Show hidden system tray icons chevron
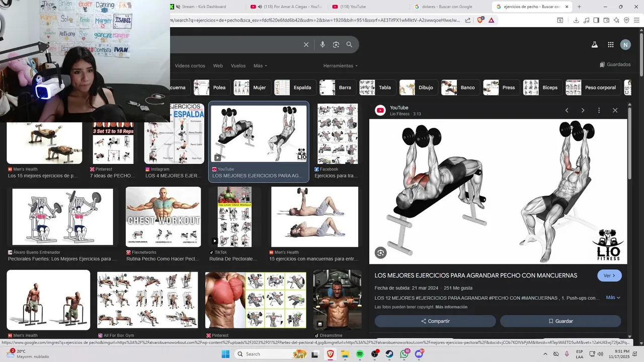Image resolution: width=644 pixels, height=362 pixels. pos(545,354)
